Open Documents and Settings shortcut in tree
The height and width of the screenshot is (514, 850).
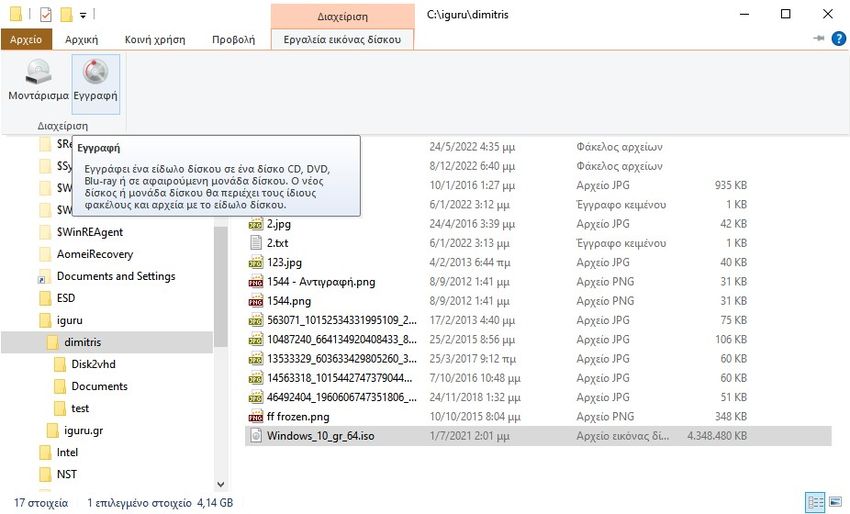(x=115, y=277)
